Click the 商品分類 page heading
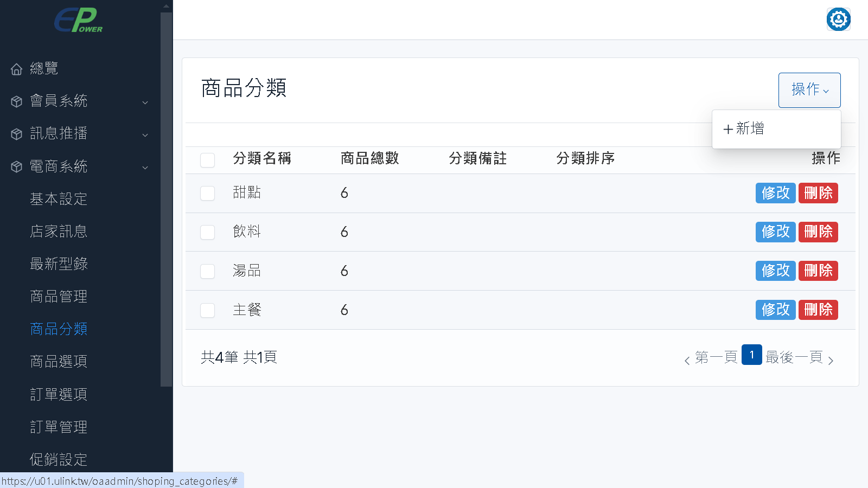 [x=244, y=88]
